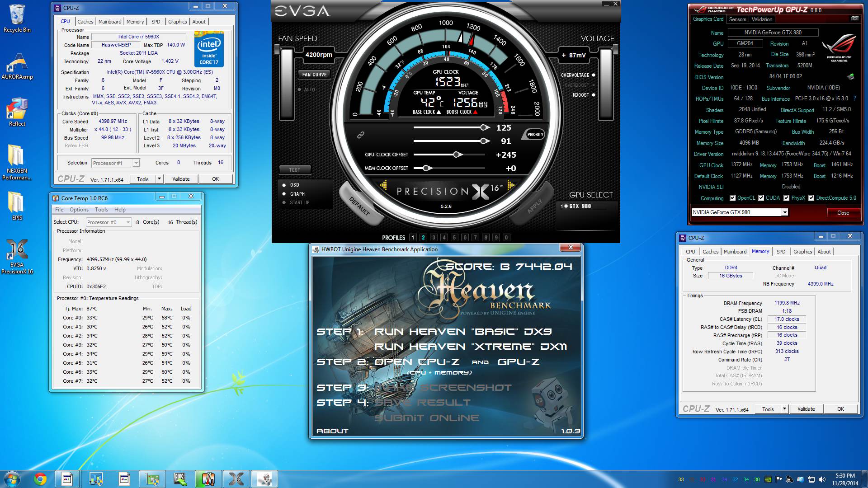Screen dimensions: 868x488
Task: Open the Processor #1 selection dropdown in CPU-Z
Action: (x=116, y=163)
